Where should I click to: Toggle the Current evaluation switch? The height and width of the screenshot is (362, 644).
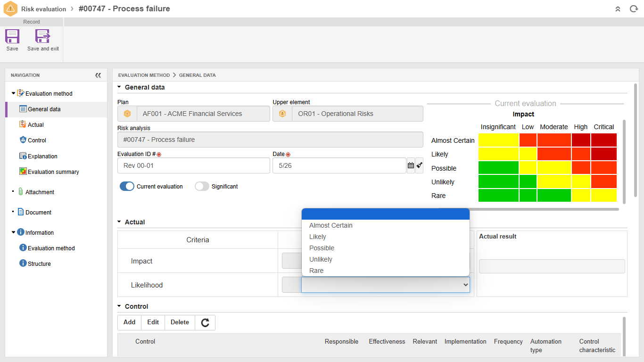click(x=127, y=186)
